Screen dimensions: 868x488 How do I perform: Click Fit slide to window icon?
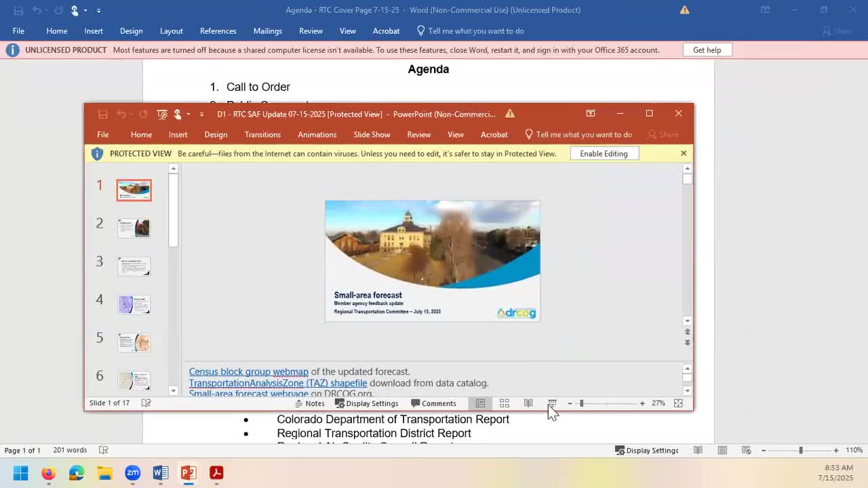(678, 403)
